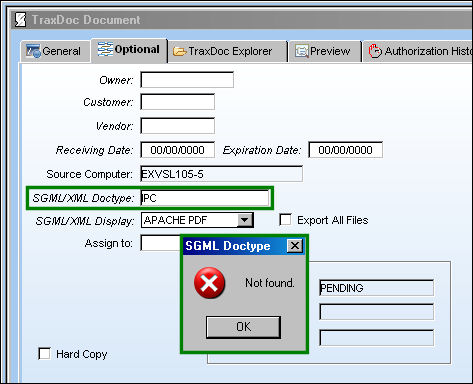Image resolution: width=473 pixels, height=384 pixels.
Task: Click the 'TraxDoc Document' title text
Action: (x=86, y=20)
